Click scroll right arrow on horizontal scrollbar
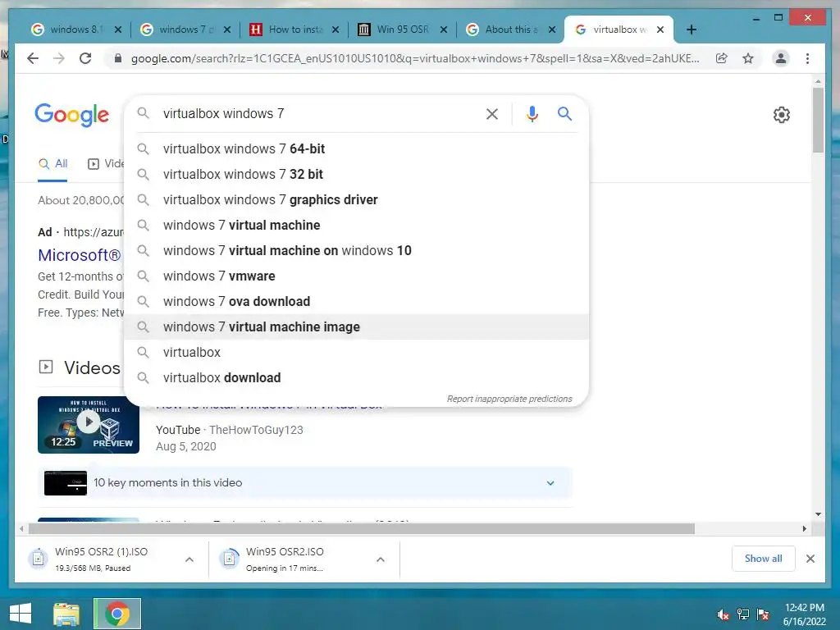840x630 pixels. 804,529
